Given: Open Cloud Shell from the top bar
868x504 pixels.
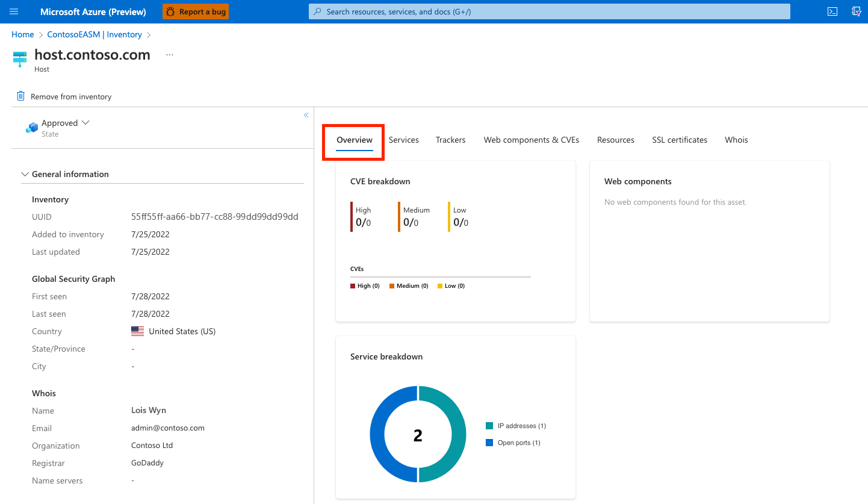Looking at the screenshot, I should (x=832, y=11).
